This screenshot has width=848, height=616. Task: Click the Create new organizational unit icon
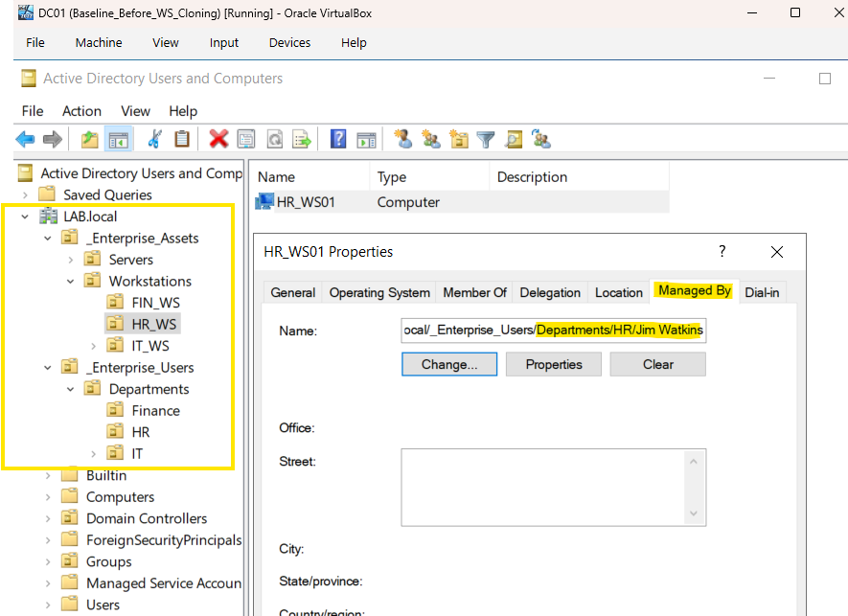point(459,140)
